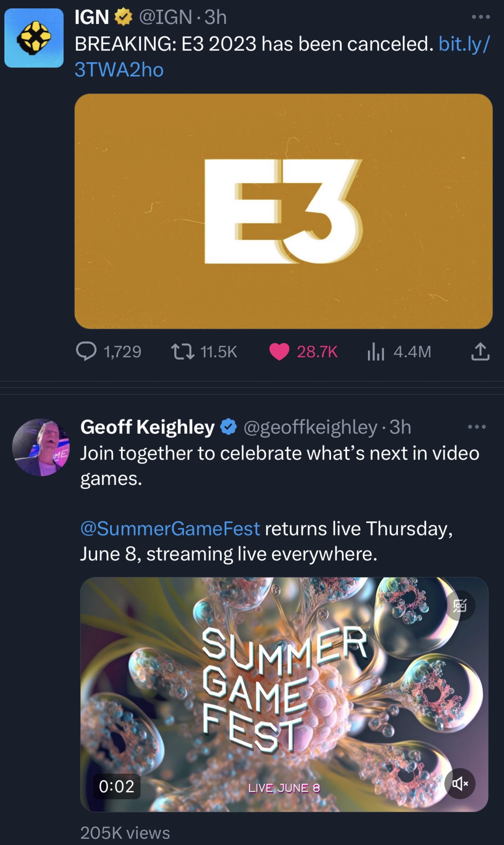The image size is (504, 845).
Task: Retweet the IGN E3 canceled tweet
Action: pyautogui.click(x=183, y=351)
